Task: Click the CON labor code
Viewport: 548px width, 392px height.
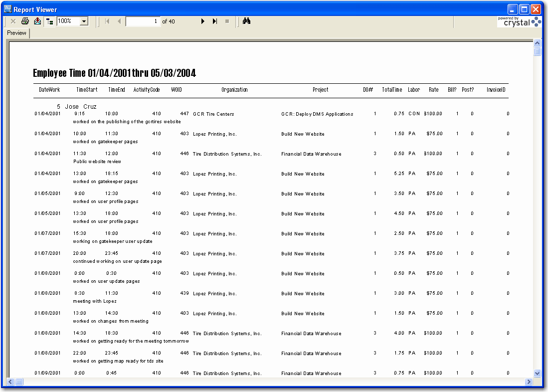Action: pos(414,114)
